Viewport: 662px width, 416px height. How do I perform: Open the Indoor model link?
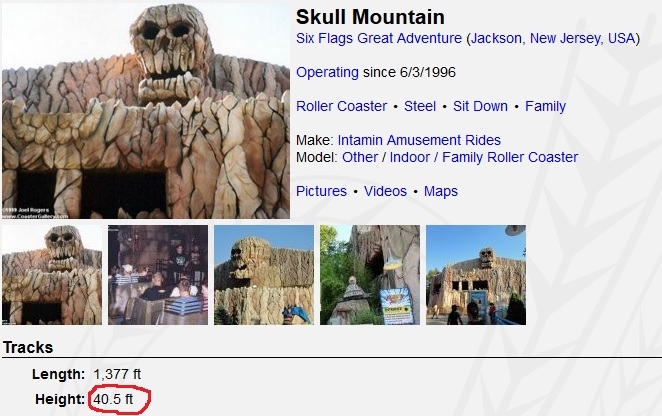(410, 157)
